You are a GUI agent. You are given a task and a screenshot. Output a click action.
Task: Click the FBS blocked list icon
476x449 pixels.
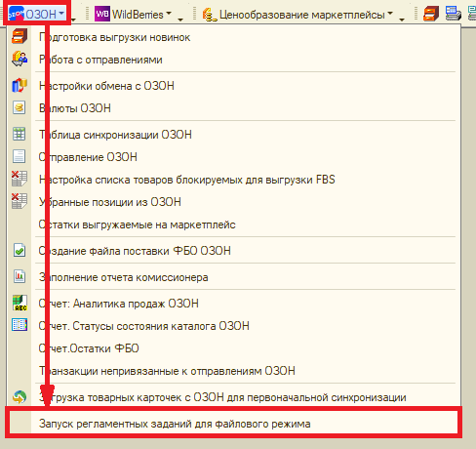[20, 179]
